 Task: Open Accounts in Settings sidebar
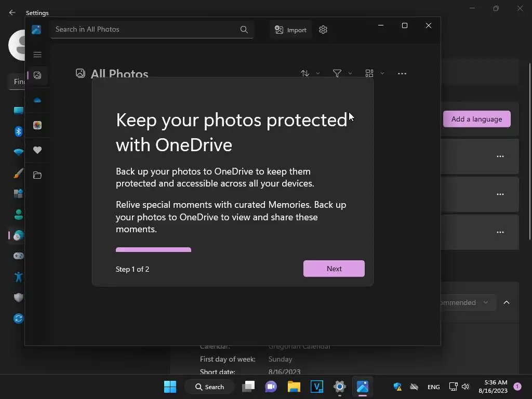[x=18, y=215]
